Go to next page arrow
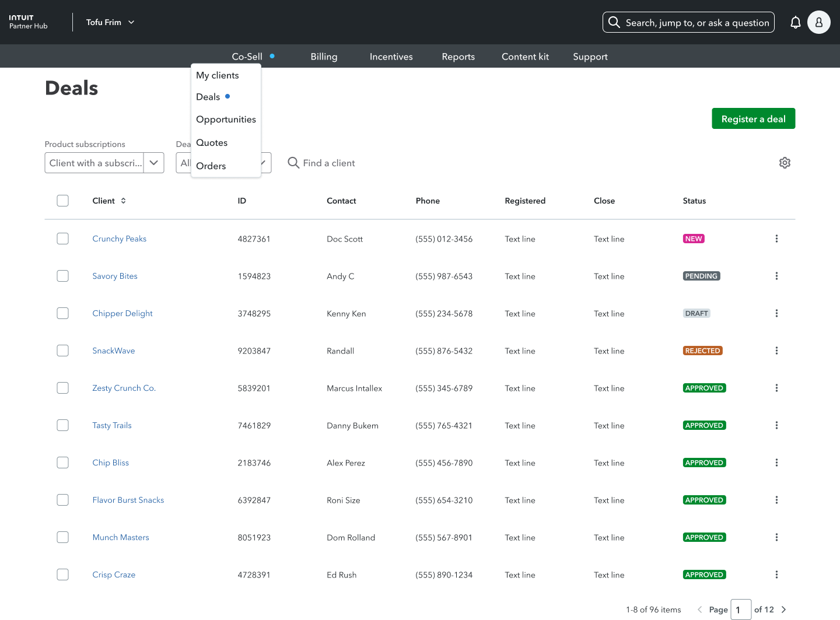Viewport: 840px width, 620px height. (783, 610)
